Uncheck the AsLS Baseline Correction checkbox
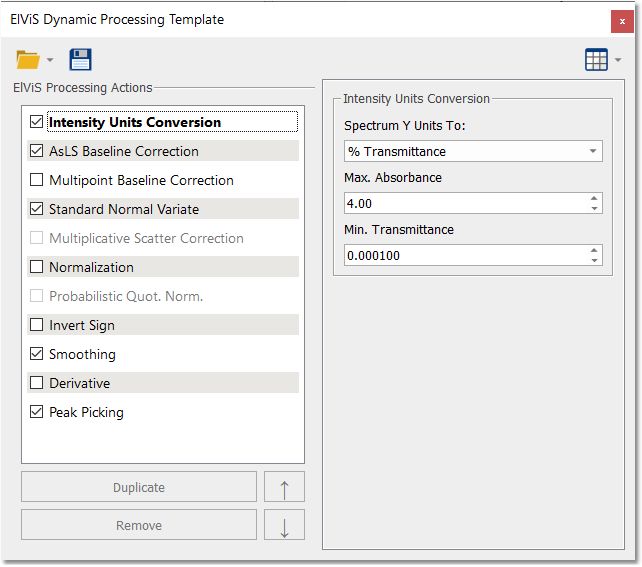This screenshot has height=567, width=642. pyautogui.click(x=37, y=152)
